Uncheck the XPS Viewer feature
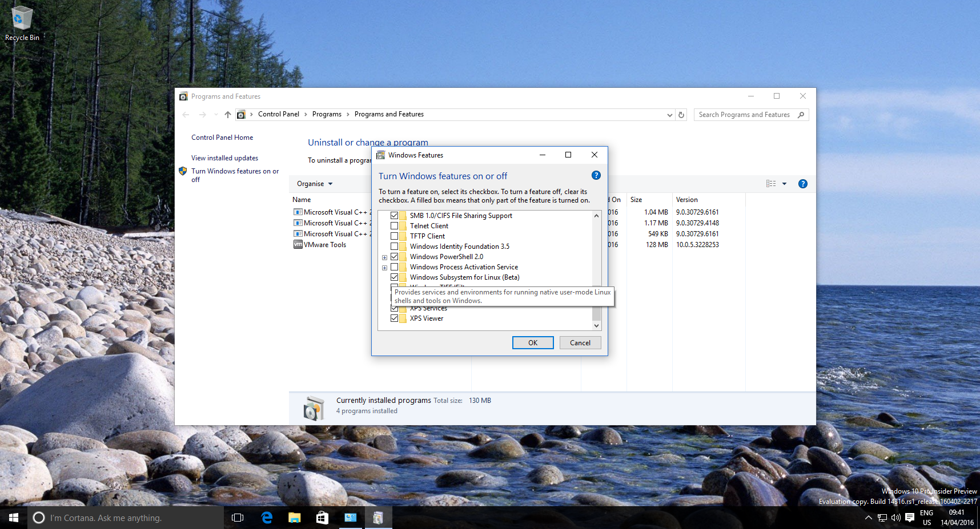The image size is (980, 529). click(394, 318)
